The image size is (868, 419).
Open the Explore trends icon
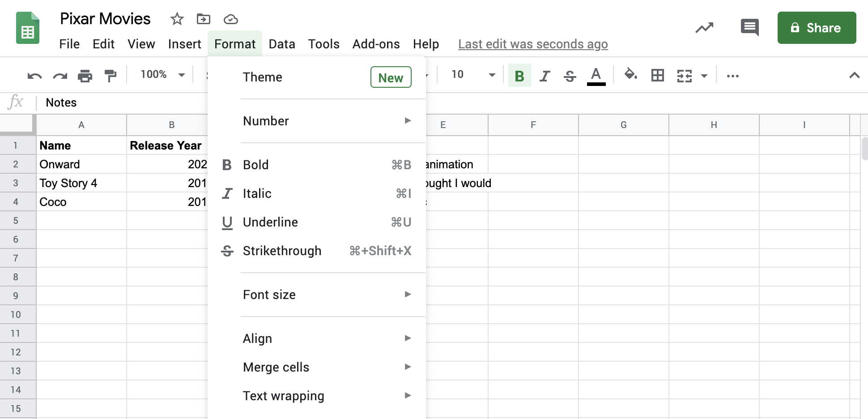click(x=704, y=28)
